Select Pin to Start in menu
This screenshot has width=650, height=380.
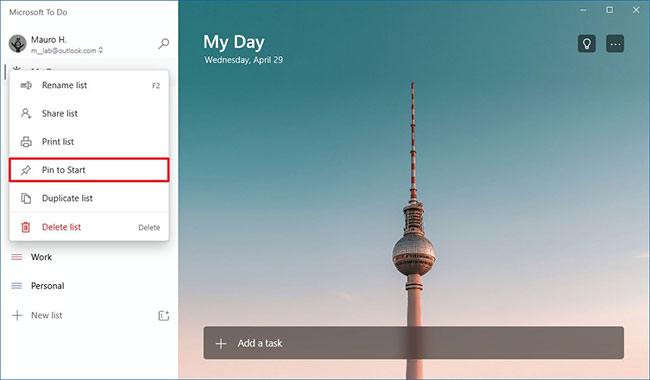[89, 170]
